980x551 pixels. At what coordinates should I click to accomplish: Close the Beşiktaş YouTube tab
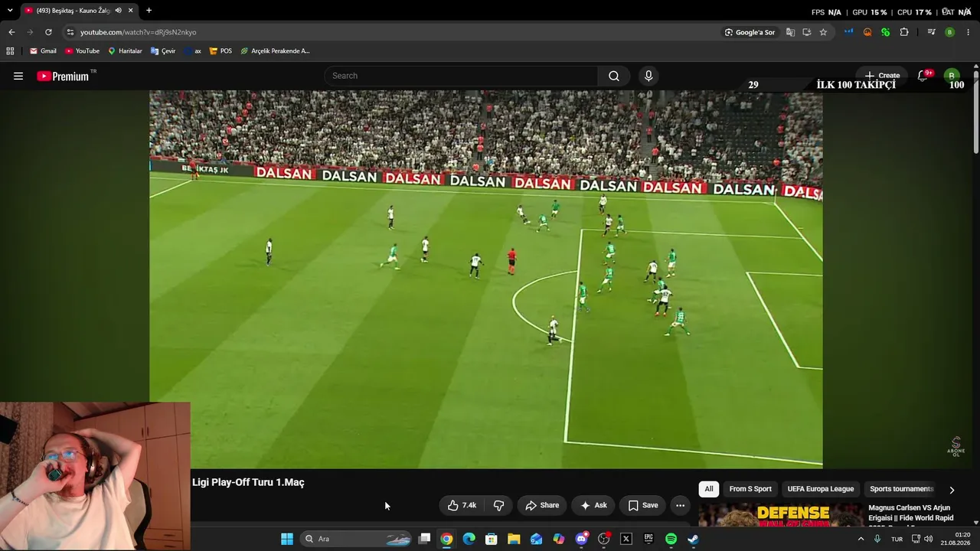131,11
